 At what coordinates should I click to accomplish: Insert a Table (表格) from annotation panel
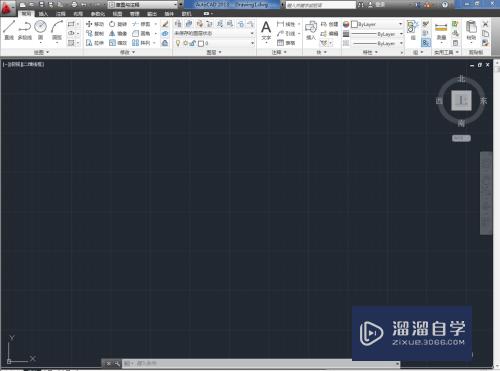(286, 43)
